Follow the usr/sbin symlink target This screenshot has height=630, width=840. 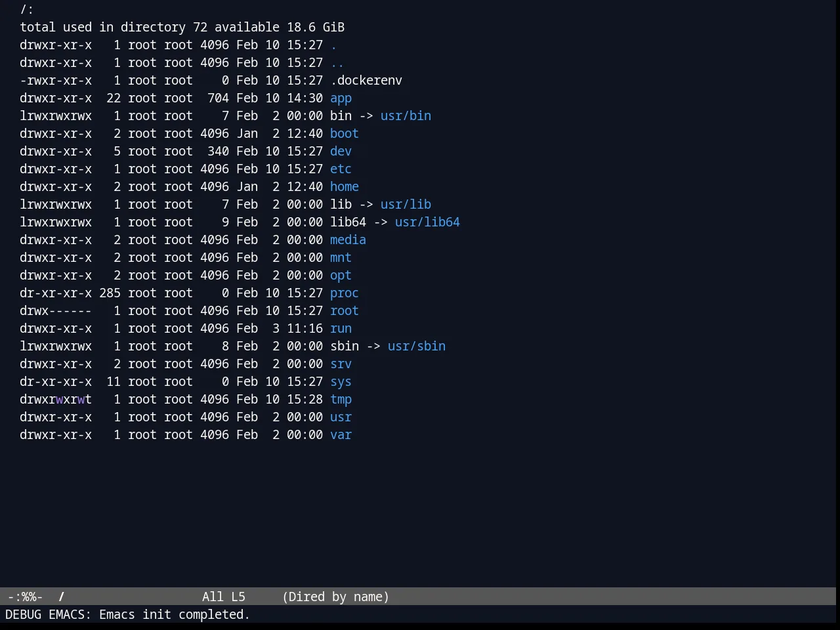point(417,346)
